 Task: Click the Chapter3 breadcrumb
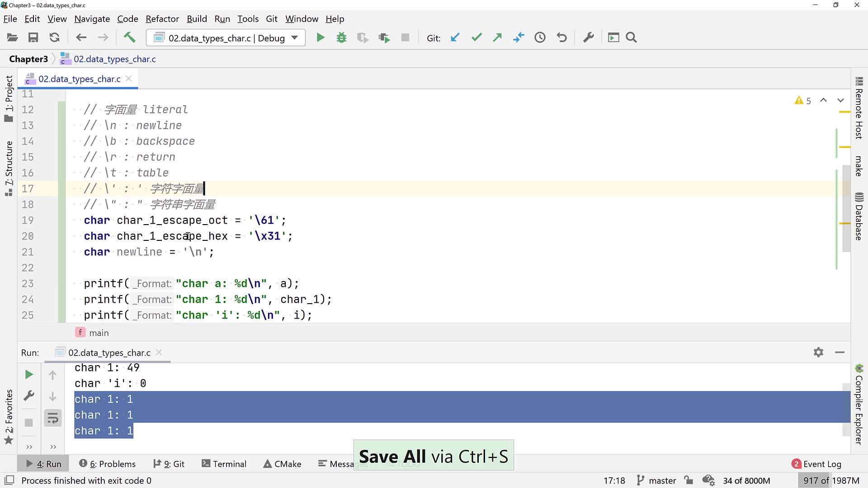point(28,59)
